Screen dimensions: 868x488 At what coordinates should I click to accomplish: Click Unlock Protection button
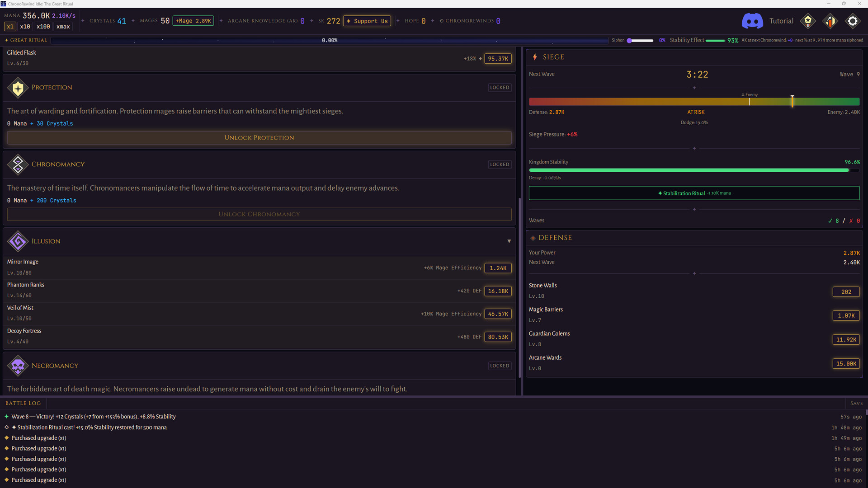(x=259, y=138)
